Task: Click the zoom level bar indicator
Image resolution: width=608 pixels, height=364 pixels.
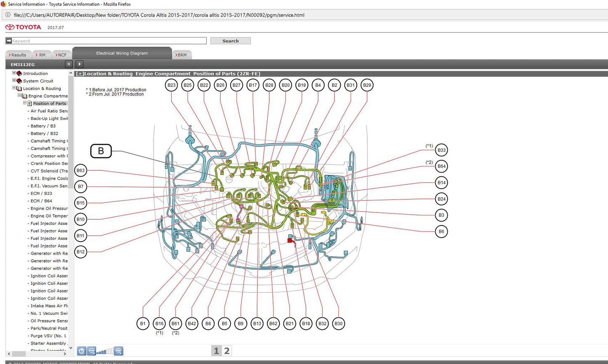Action: (105, 351)
